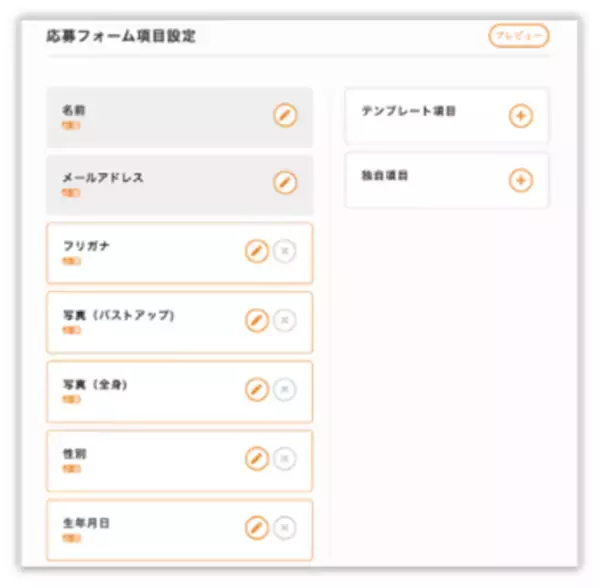The height and width of the screenshot is (588, 600).
Task: Remove the 写真（全身） field
Action: click(284, 390)
